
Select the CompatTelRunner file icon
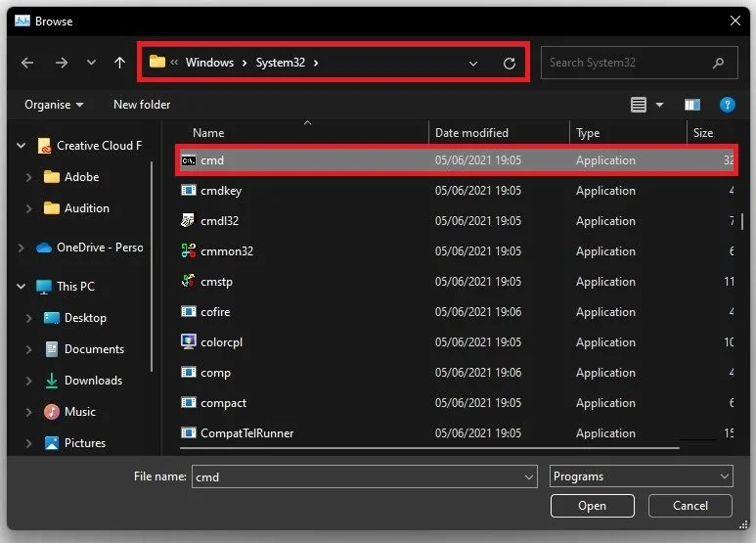coord(189,432)
